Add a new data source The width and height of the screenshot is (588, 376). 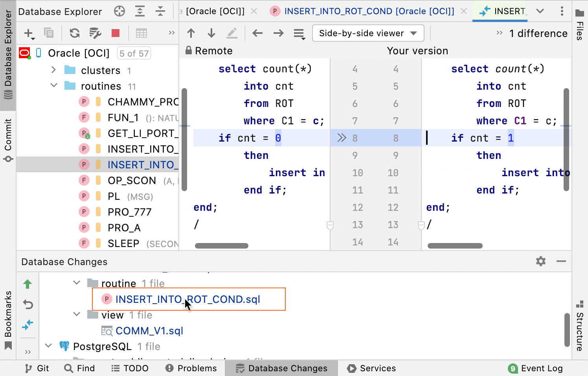28,33
